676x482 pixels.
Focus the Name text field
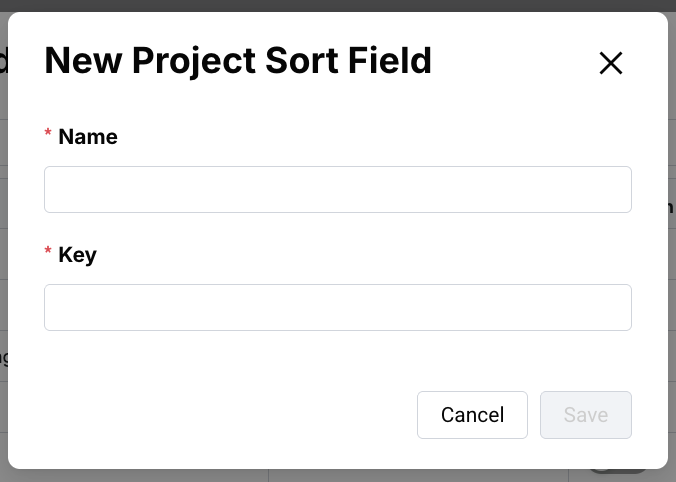point(338,189)
